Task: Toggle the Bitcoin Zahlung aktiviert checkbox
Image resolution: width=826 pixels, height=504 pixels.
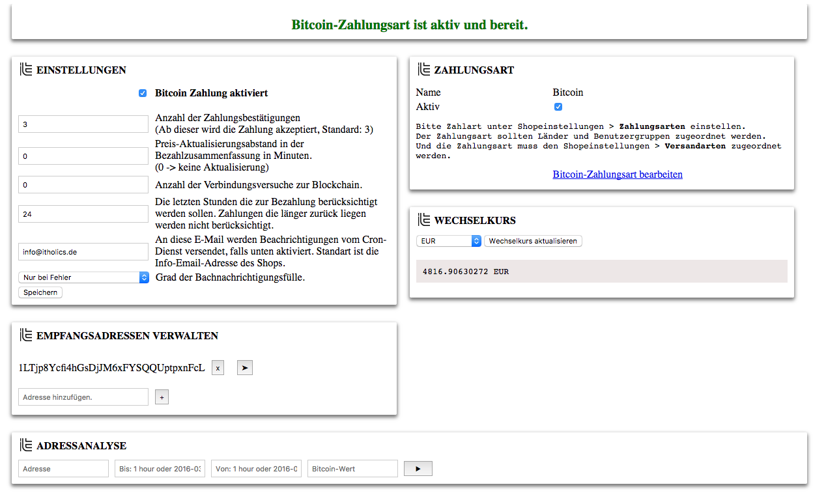Action: 143,93
